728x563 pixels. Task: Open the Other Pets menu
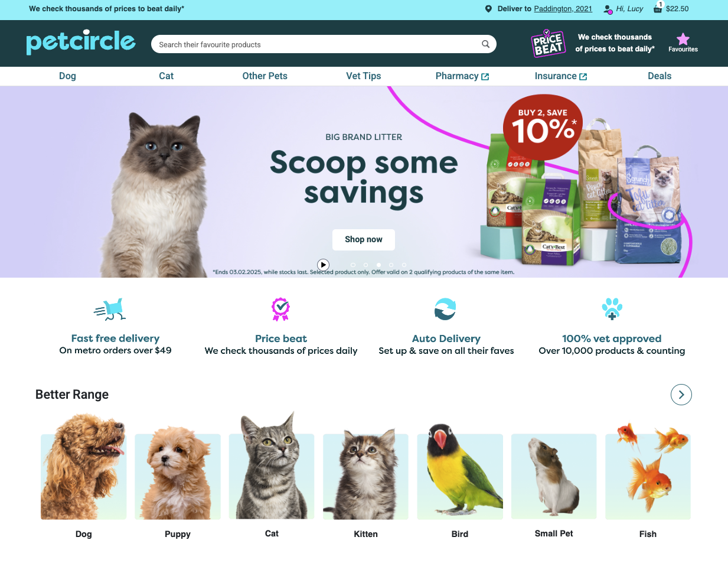point(265,76)
